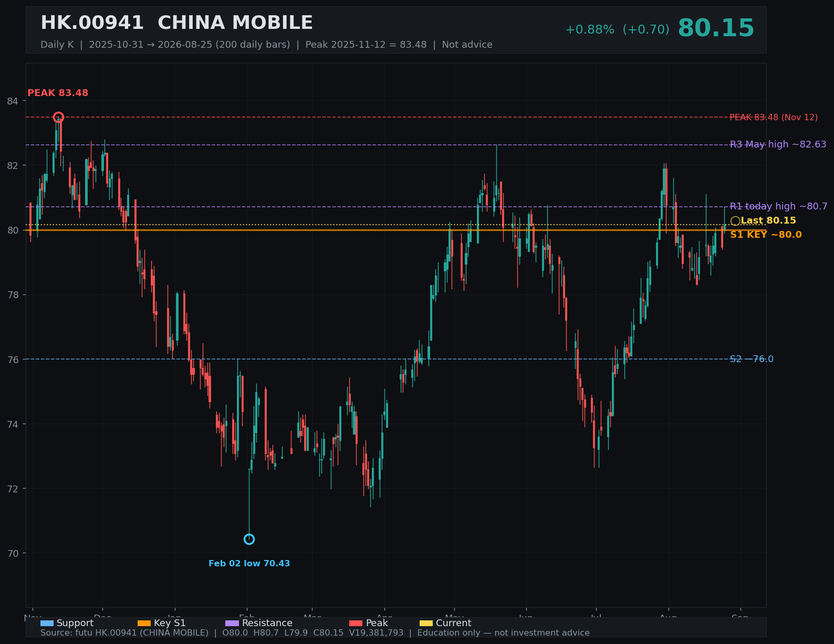Click the 'S1 KEY ~80.0' support label
The image size is (834, 644).
pos(766,235)
